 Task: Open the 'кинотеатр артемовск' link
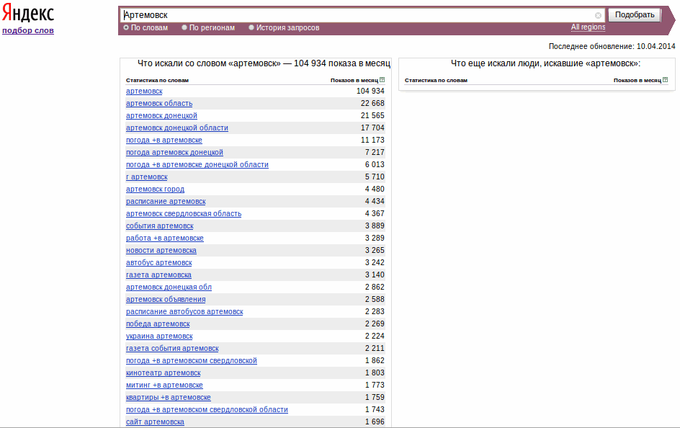click(163, 372)
